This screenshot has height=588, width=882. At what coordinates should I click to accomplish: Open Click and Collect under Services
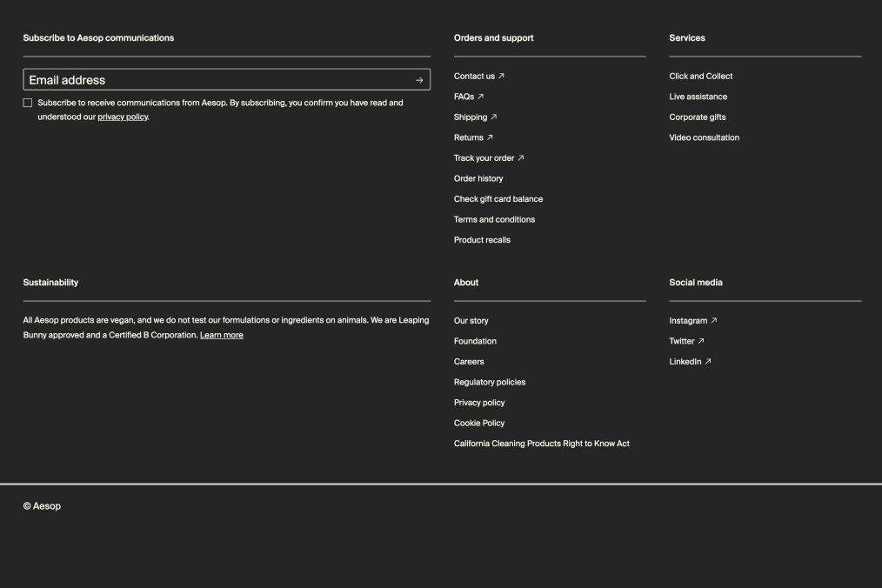tap(700, 76)
